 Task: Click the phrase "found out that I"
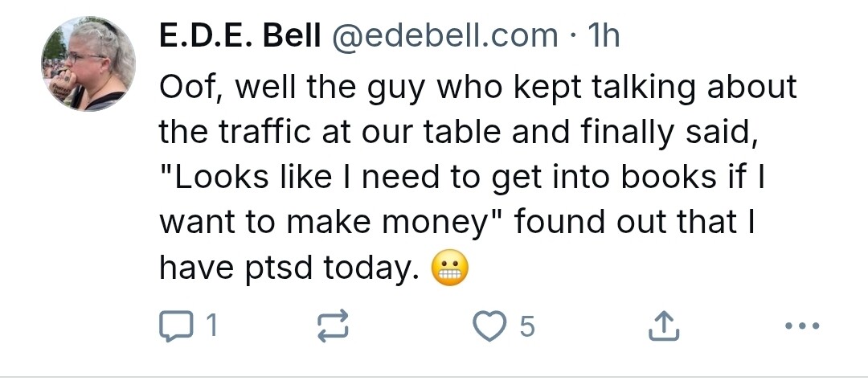[x=634, y=222]
